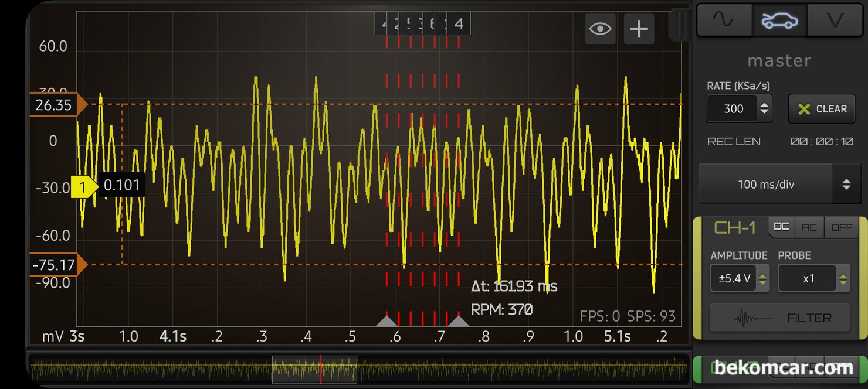Step the PROBE arrows
The width and height of the screenshot is (868, 389).
coord(843,278)
